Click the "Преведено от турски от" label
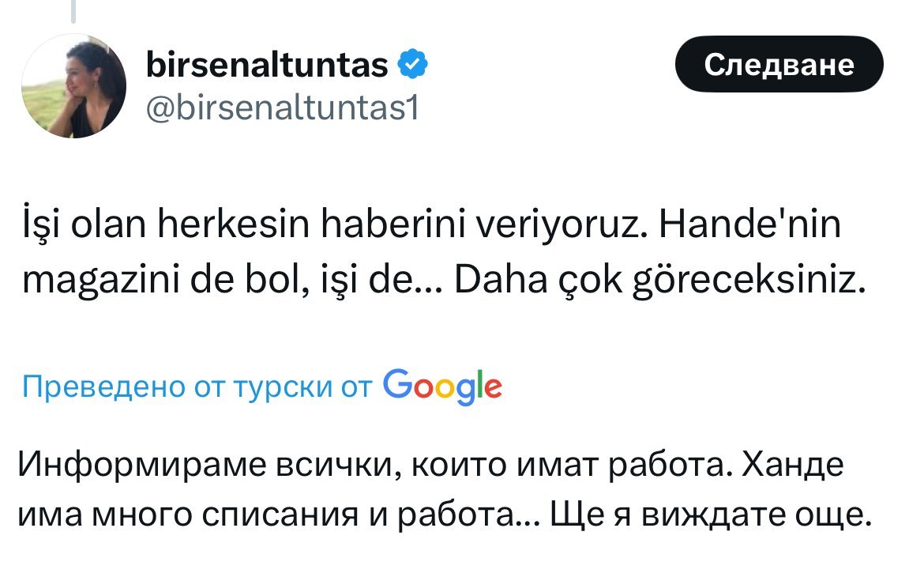Viewport: 924px width, 577px height. click(197, 387)
